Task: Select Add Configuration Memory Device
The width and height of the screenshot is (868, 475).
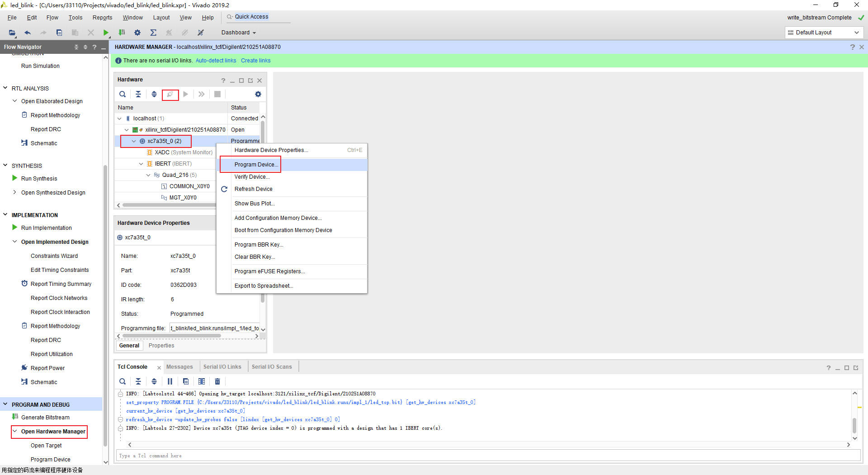Action: 292,218
